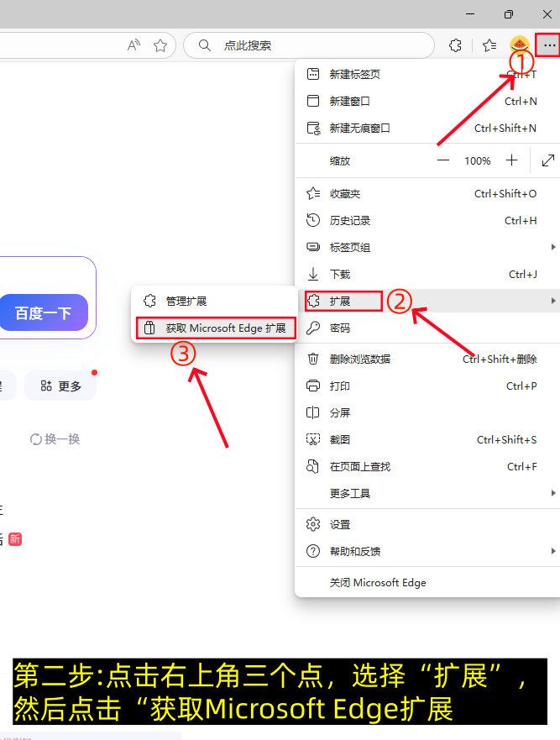Open 历史记录 from the menu
Image resolution: width=560 pixels, height=740 pixels.
tap(427, 220)
